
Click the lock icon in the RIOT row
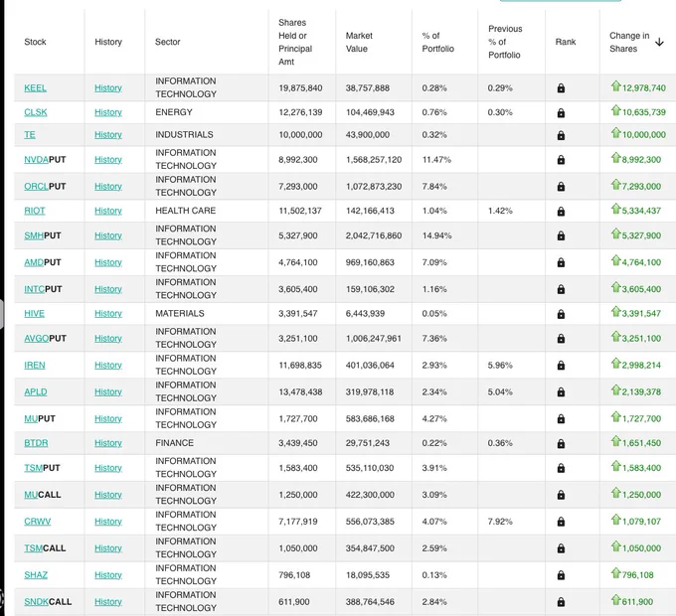561,211
